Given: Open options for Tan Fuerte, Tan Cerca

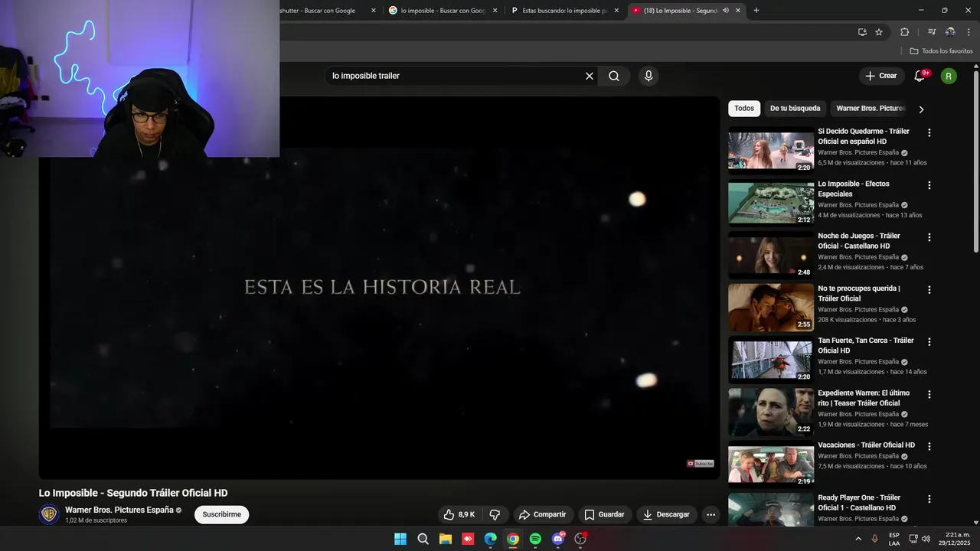Looking at the screenshot, I should pyautogui.click(x=929, y=342).
